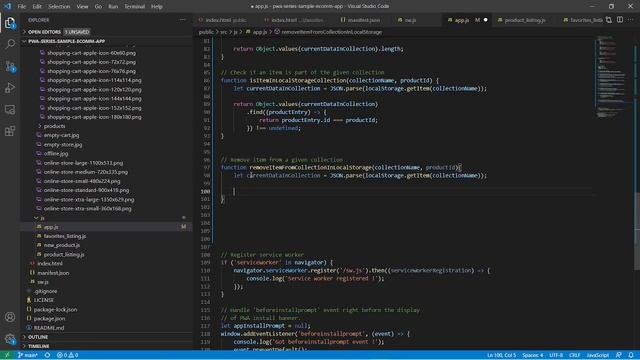Click Ln 100, Col 5 cursor position

click(501, 355)
